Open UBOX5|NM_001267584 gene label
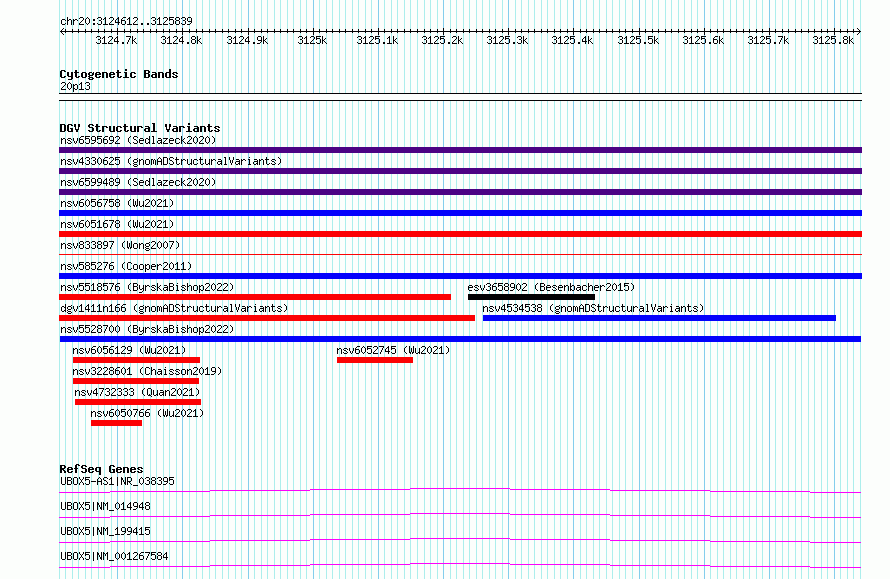Screen dimensions: 890x579 [114, 556]
